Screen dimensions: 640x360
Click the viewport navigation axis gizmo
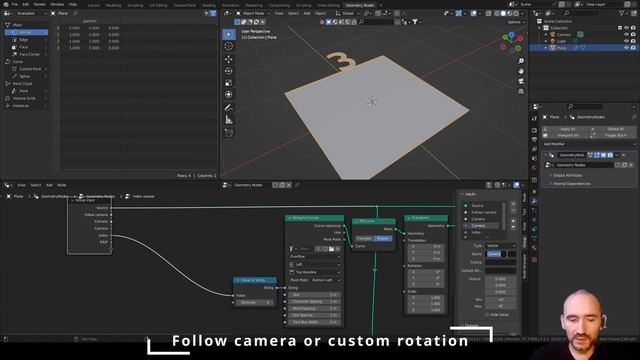point(512,42)
